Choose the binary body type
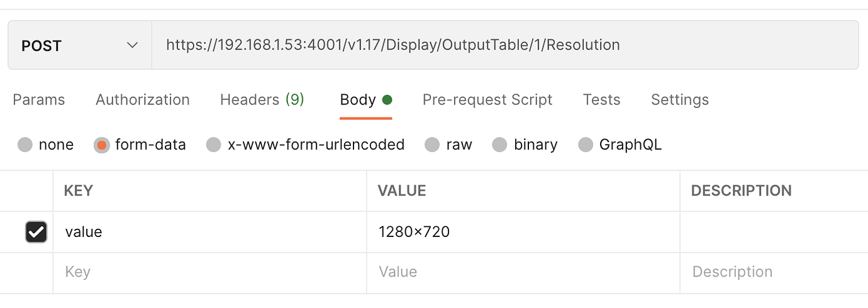Screen dimensions: 868x308 pyautogui.click(x=499, y=145)
